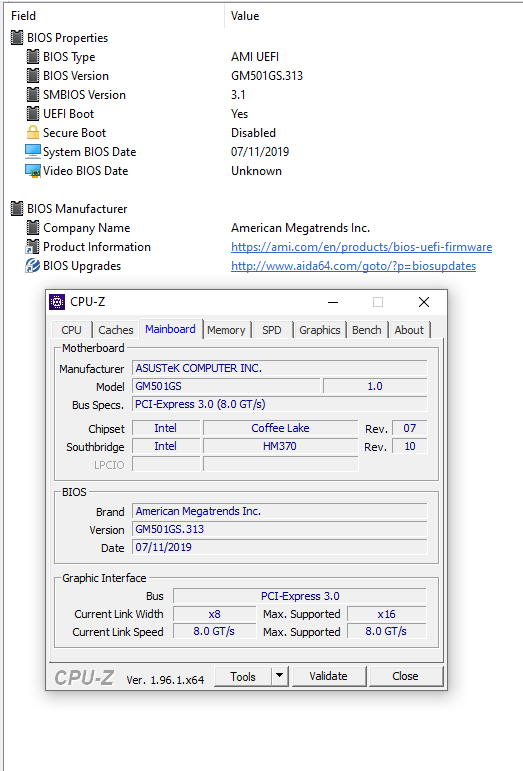Click the BIOS Brand American Megatrends field
The width and height of the screenshot is (523, 771).
[x=280, y=511]
